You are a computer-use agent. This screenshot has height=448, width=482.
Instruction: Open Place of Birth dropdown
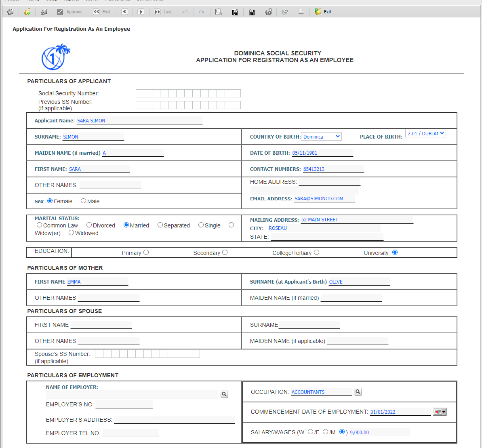coord(425,133)
